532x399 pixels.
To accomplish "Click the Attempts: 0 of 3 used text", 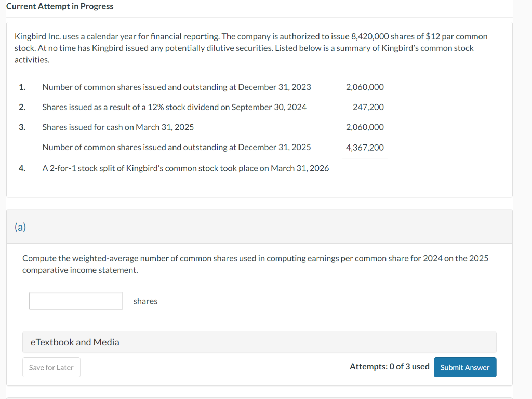I will [389, 366].
